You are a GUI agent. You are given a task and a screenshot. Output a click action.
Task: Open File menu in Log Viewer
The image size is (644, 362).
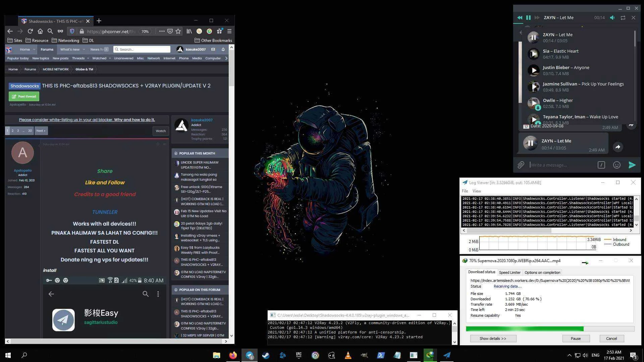pyautogui.click(x=465, y=191)
